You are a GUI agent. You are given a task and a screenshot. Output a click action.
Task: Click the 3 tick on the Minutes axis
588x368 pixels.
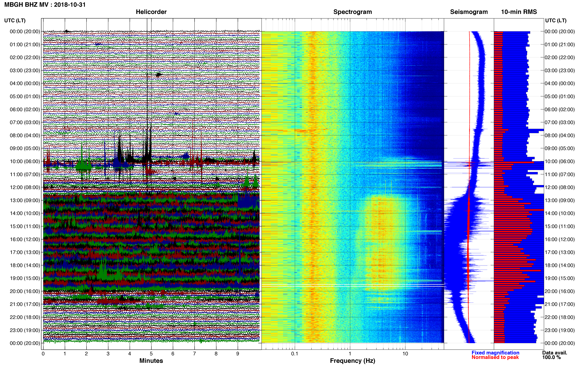(108, 354)
